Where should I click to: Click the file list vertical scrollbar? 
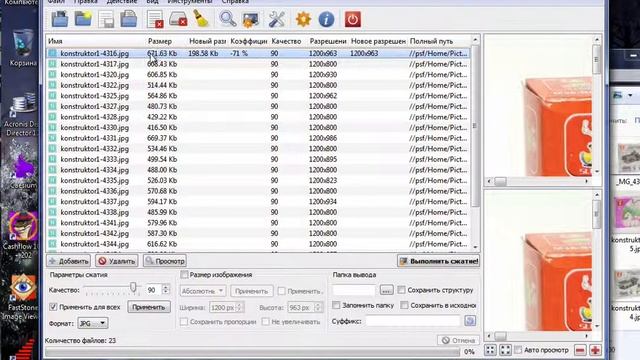(475, 143)
